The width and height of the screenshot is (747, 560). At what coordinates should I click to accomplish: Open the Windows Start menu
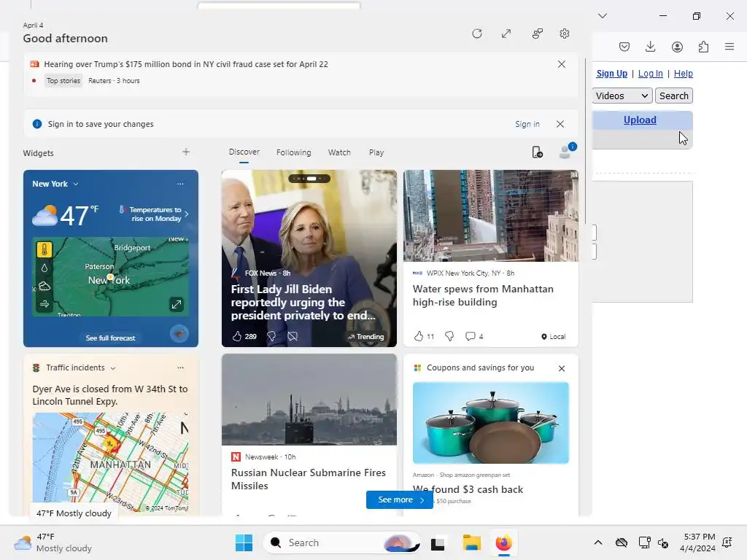click(244, 542)
